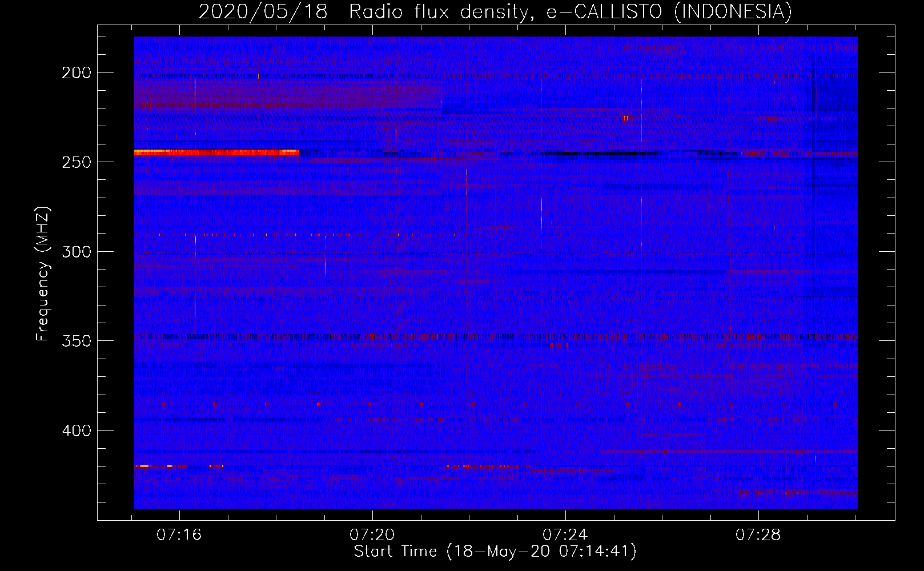Viewport: 924px width, 571px height.
Task: Click the 'Frequency (MHZ)' y-axis label
Action: coord(43,274)
